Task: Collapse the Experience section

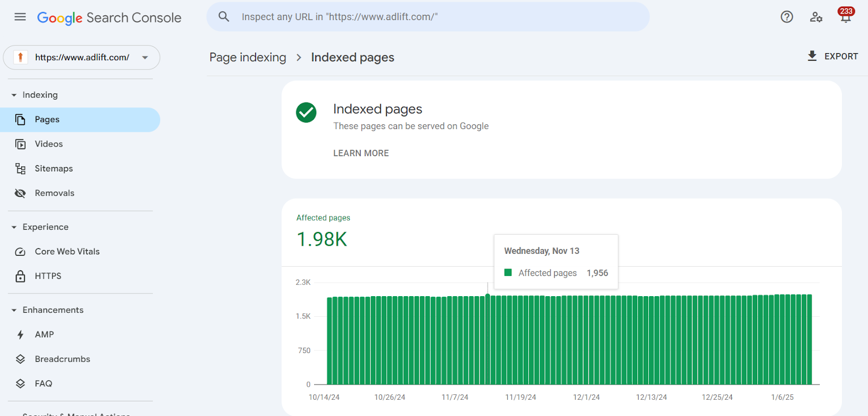Action: tap(14, 227)
